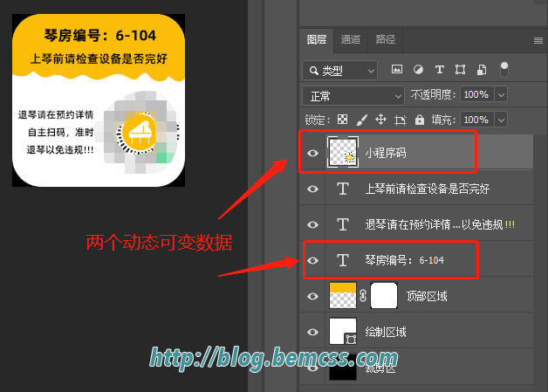Filter layers by smart object icon

(x=480, y=69)
